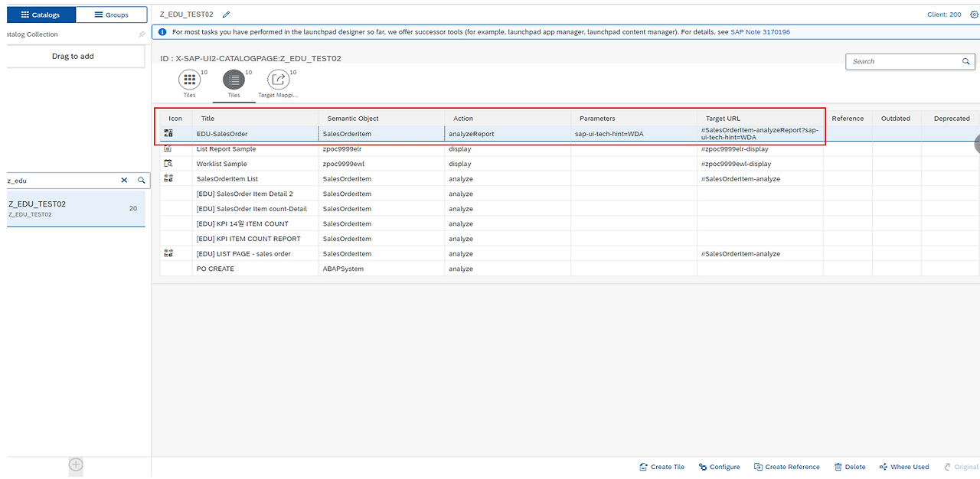The image size is (980, 479).
Task: Sort by the Title column header
Action: coord(255,119)
